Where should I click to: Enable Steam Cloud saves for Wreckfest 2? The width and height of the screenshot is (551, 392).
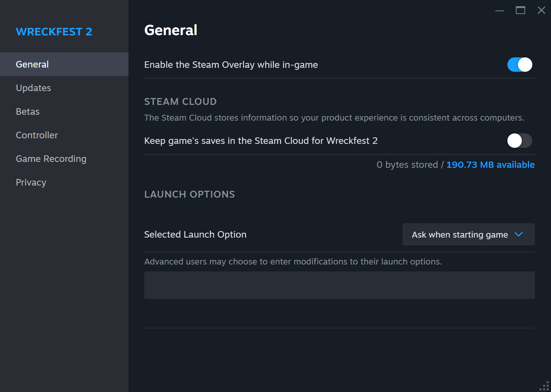pos(520,141)
